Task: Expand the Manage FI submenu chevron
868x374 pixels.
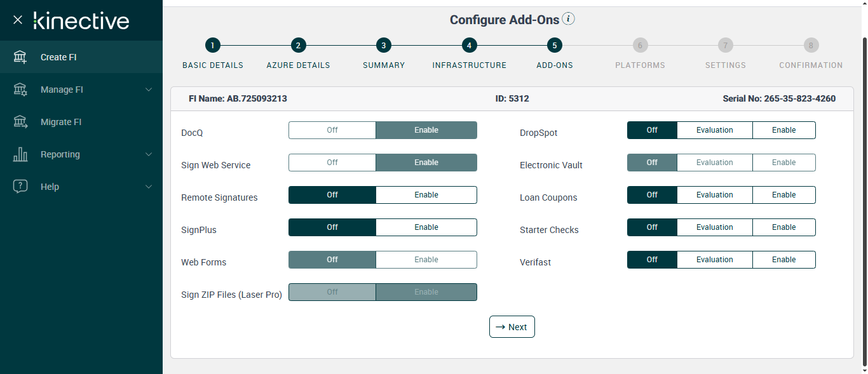Action: (149, 90)
